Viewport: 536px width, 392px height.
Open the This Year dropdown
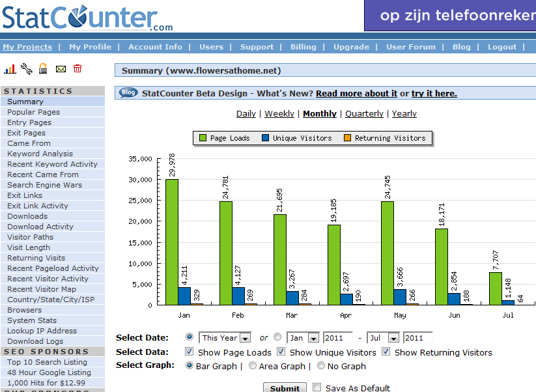225,338
